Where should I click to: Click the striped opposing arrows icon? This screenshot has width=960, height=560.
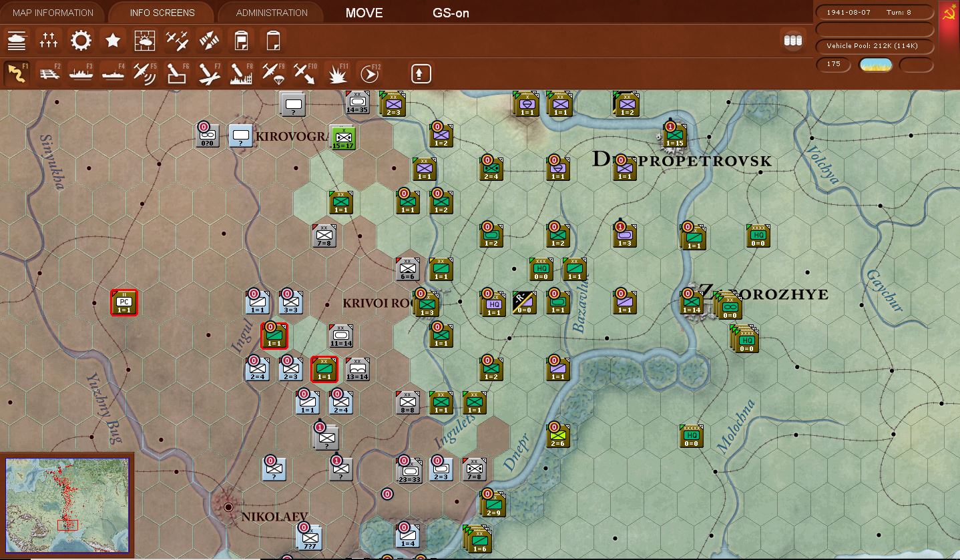(x=210, y=41)
